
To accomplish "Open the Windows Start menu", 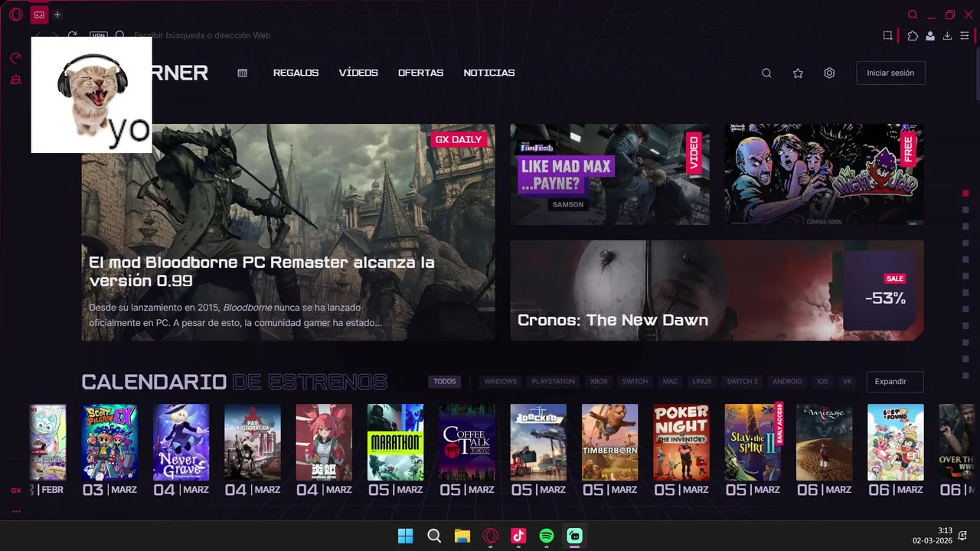I will coord(406,536).
